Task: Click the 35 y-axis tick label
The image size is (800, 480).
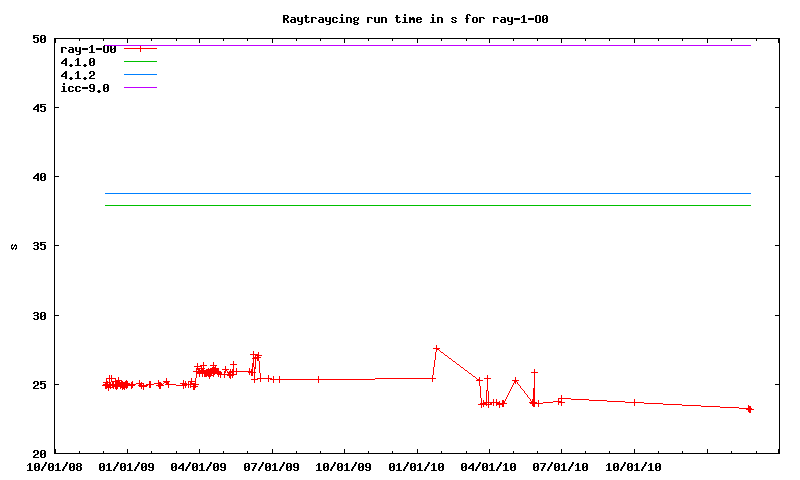Action: click(x=39, y=246)
